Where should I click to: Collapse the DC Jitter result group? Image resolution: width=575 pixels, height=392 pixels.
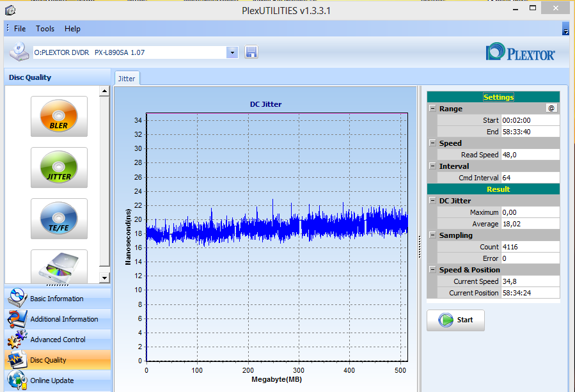point(433,201)
